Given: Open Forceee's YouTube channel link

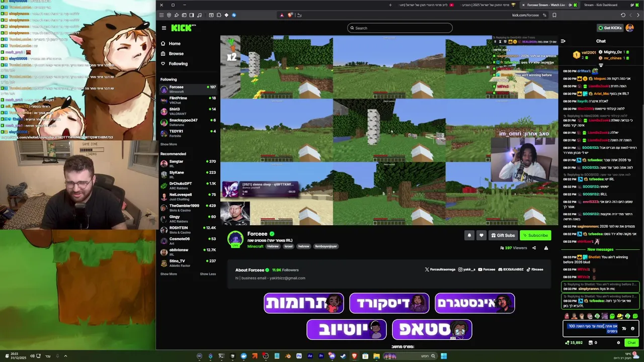Looking at the screenshot, I should (487, 269).
